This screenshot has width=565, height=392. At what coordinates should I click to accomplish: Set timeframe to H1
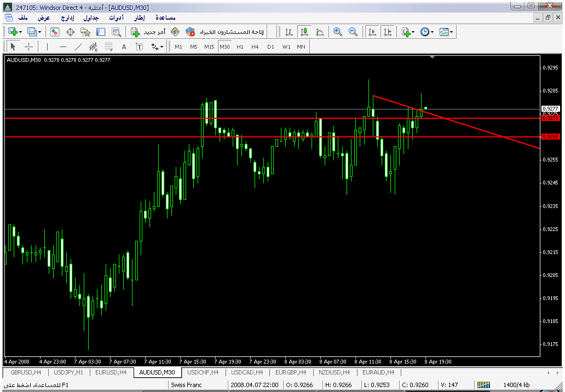240,47
